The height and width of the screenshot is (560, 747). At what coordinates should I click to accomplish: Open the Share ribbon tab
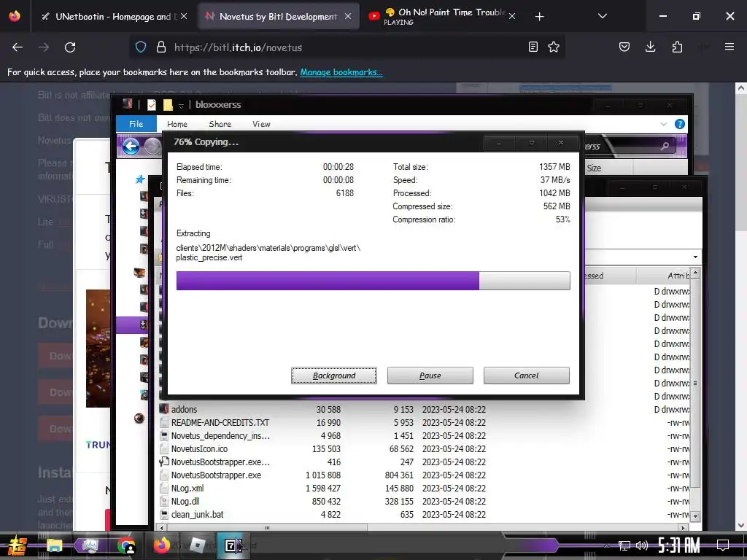pyautogui.click(x=220, y=124)
